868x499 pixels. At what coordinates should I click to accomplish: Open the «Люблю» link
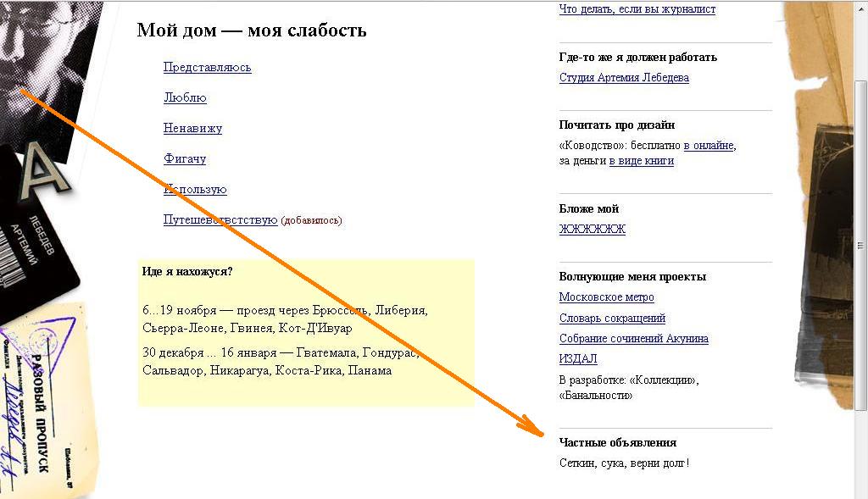pyautogui.click(x=185, y=98)
